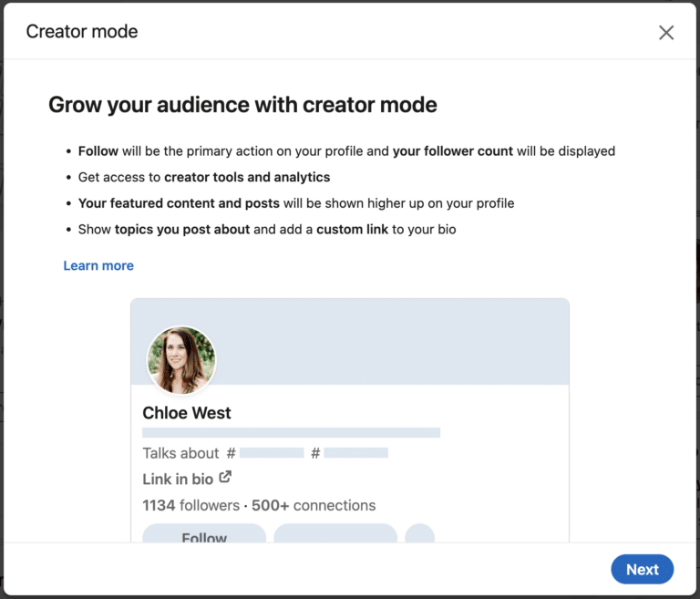Click the 'your follower count' bold text
The height and width of the screenshot is (599, 700).
click(453, 151)
